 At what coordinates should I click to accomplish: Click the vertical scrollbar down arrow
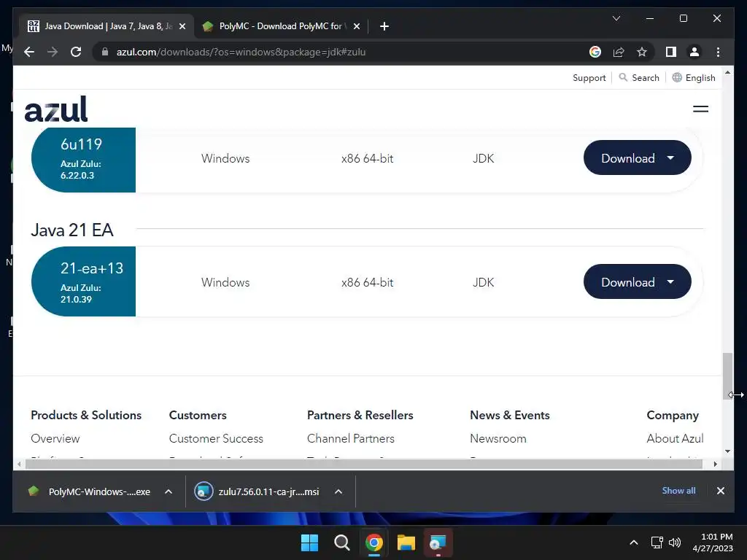727,451
